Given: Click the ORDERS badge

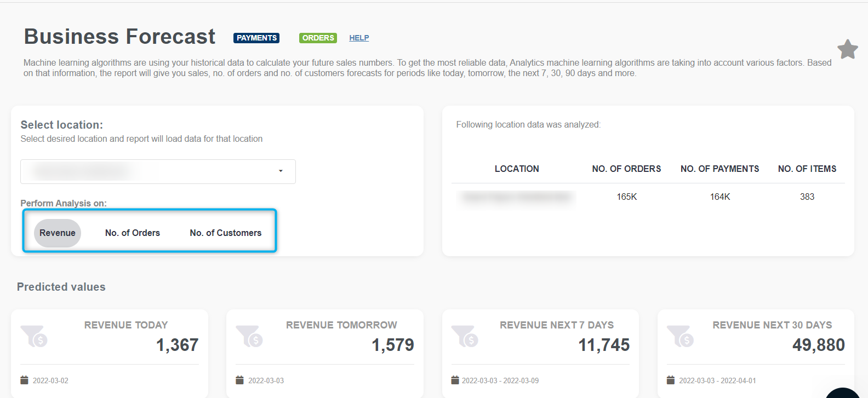Looking at the screenshot, I should click(318, 38).
